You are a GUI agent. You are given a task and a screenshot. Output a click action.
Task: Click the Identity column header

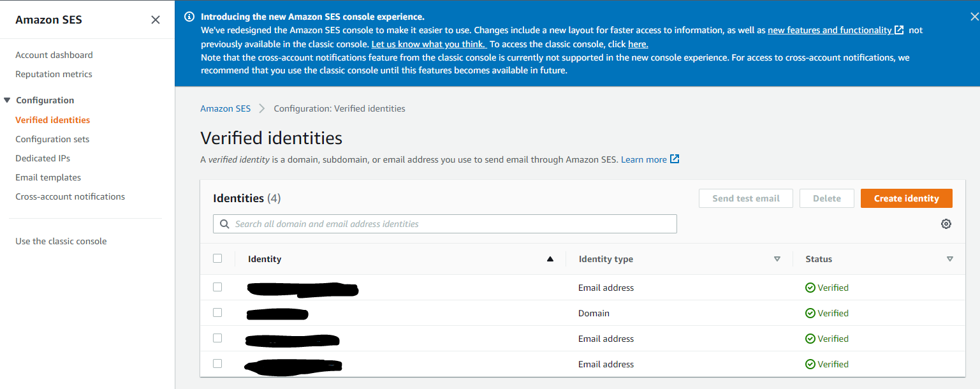[265, 259]
